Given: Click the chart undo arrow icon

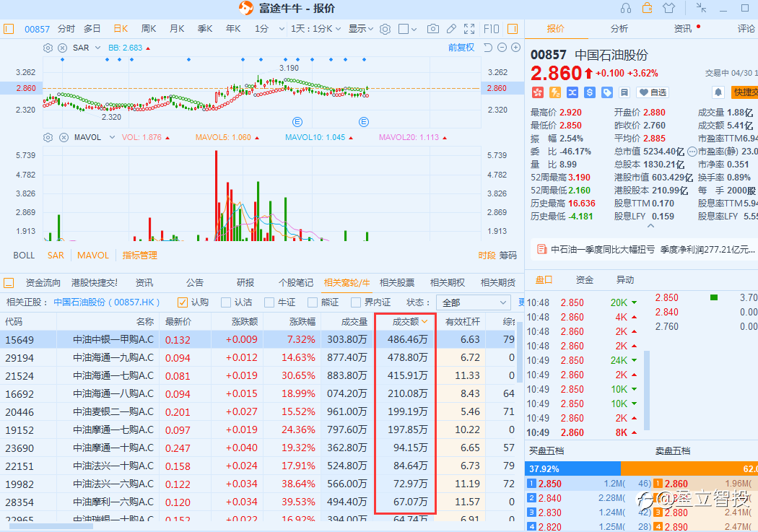Looking at the screenshot, I should pos(488,48).
